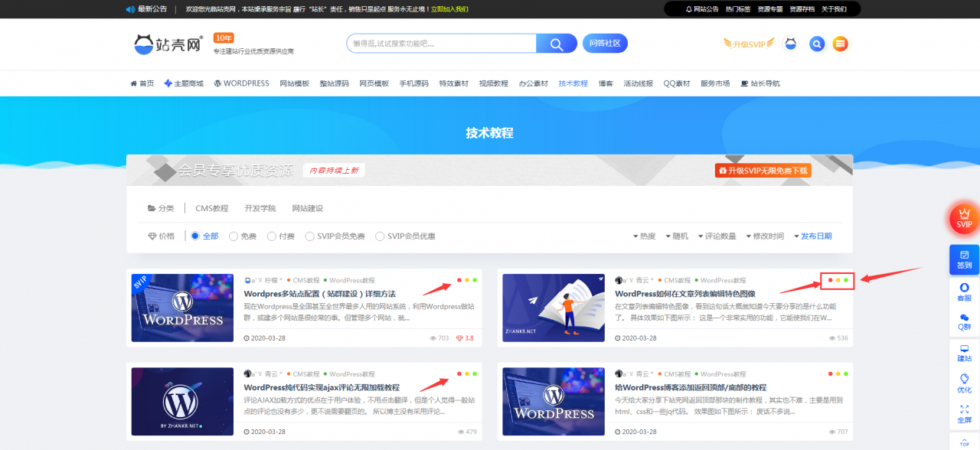Open the 活动线报 nav menu item
This screenshot has height=450, width=980.
[x=639, y=83]
